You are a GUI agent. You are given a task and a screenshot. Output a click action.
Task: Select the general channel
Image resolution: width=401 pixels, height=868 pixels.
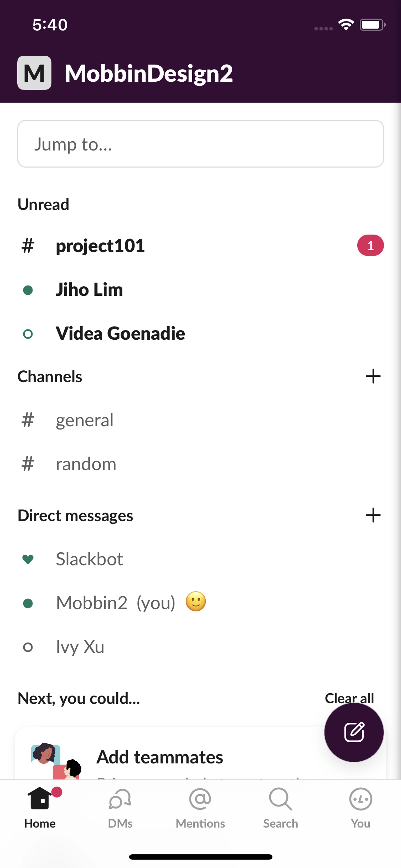85,420
